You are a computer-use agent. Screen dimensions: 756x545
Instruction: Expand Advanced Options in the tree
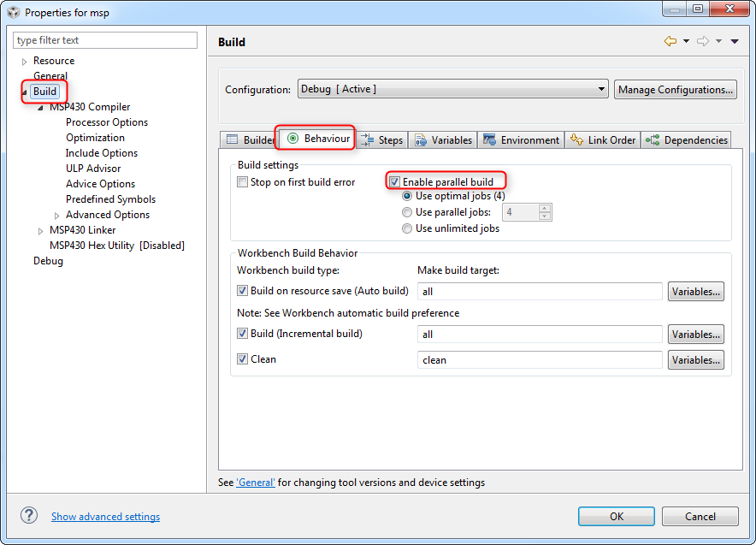[x=57, y=216]
